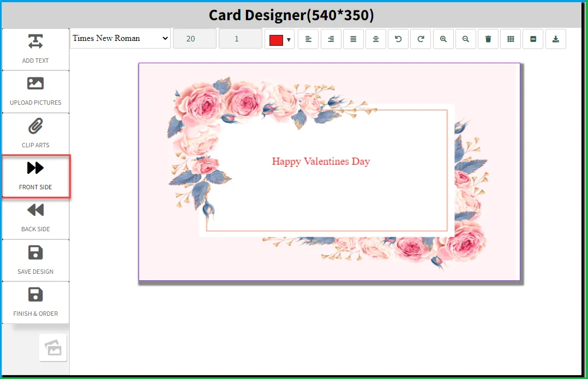This screenshot has width=588, height=379.
Task: Zoom out of the card canvas
Action: click(x=466, y=39)
